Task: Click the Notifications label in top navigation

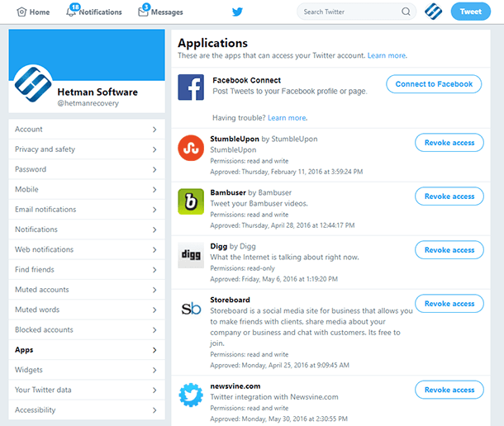Action: pos(101,12)
